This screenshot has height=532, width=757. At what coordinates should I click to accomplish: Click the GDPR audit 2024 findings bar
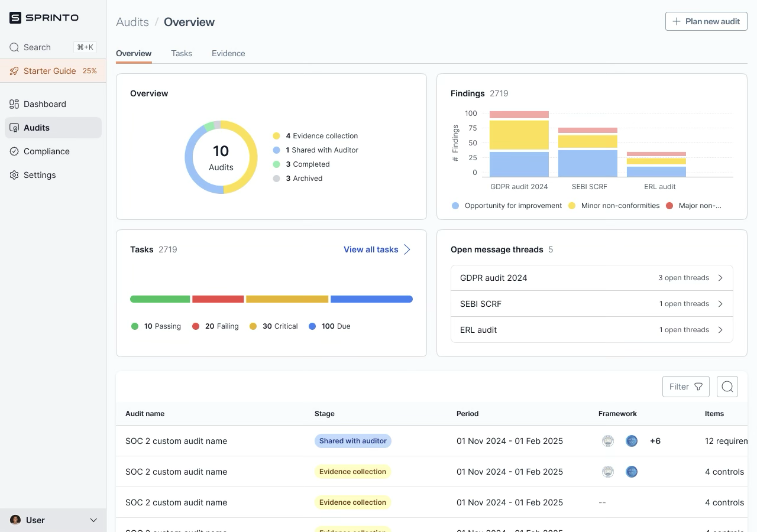point(519,144)
